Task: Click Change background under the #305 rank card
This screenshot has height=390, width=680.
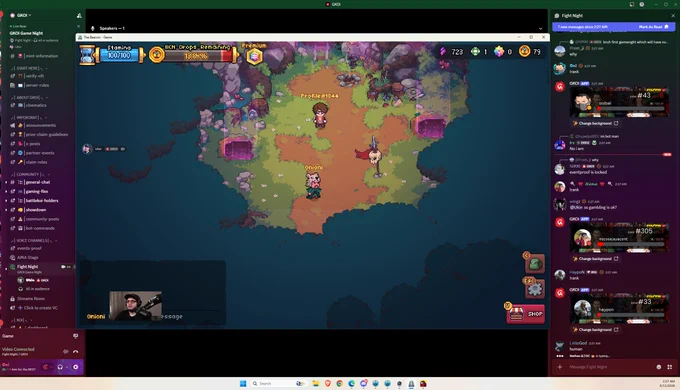Action: pyautogui.click(x=595, y=259)
